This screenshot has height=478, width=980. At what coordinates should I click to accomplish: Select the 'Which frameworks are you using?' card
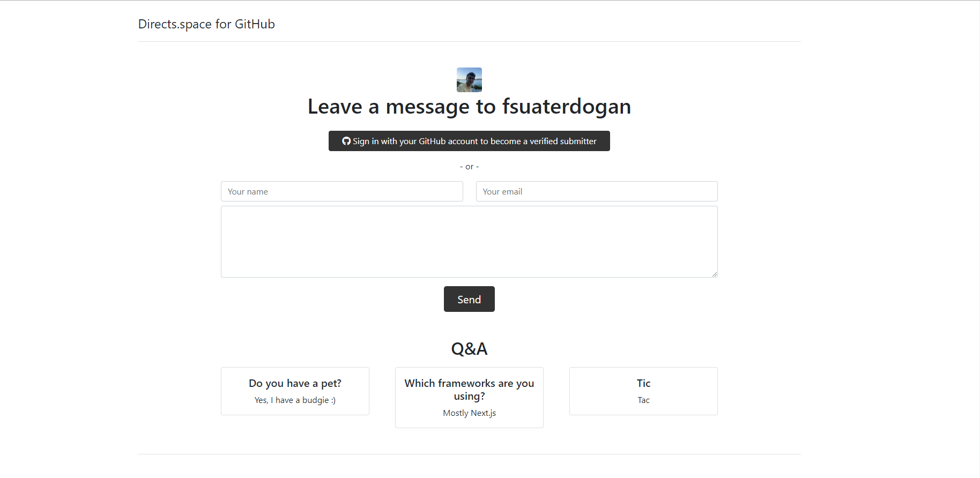click(x=469, y=398)
